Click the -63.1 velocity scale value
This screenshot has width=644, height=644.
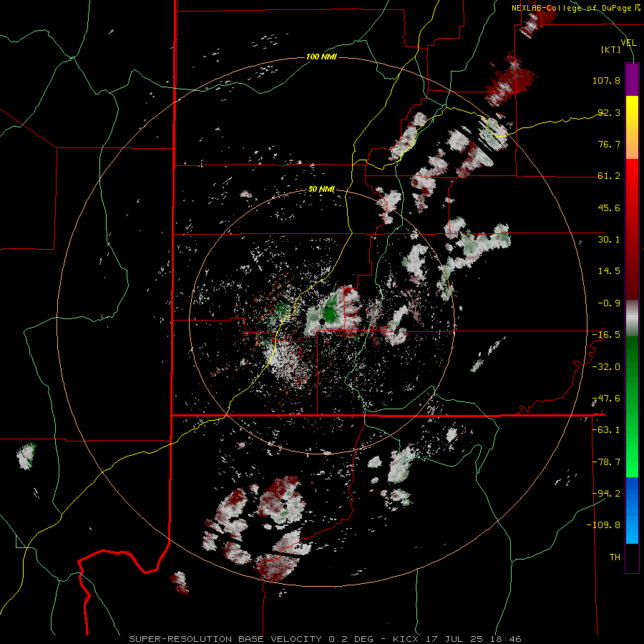(x=606, y=430)
